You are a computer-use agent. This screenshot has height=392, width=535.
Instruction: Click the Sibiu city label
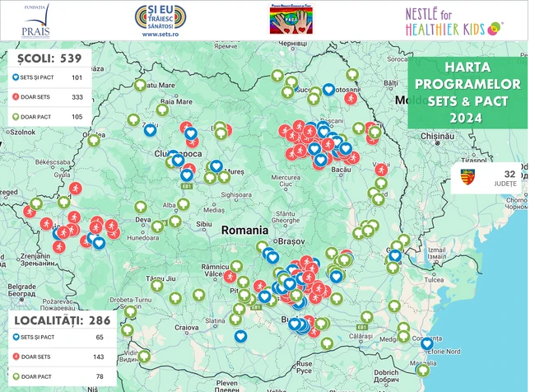[204, 224]
